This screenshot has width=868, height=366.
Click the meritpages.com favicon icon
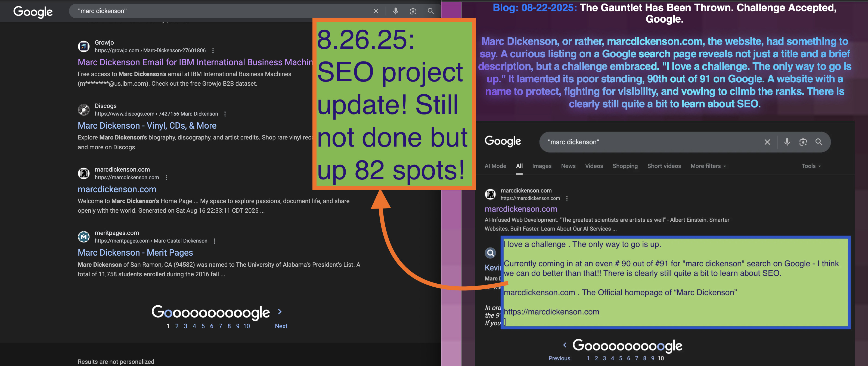point(83,237)
